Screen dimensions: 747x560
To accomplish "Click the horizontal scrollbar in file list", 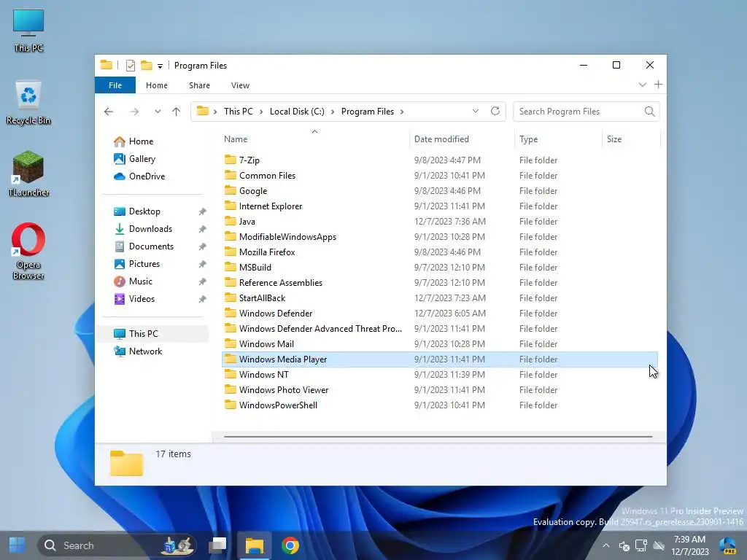I will [x=438, y=436].
